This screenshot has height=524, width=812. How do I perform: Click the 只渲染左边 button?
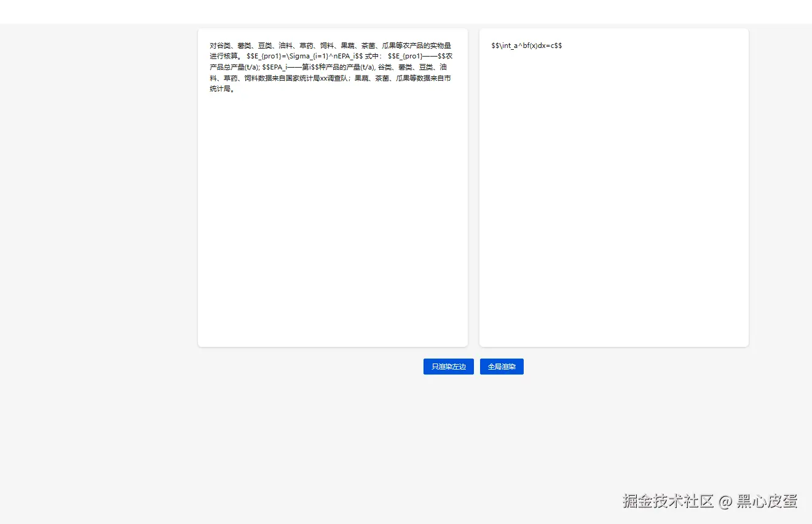click(448, 366)
